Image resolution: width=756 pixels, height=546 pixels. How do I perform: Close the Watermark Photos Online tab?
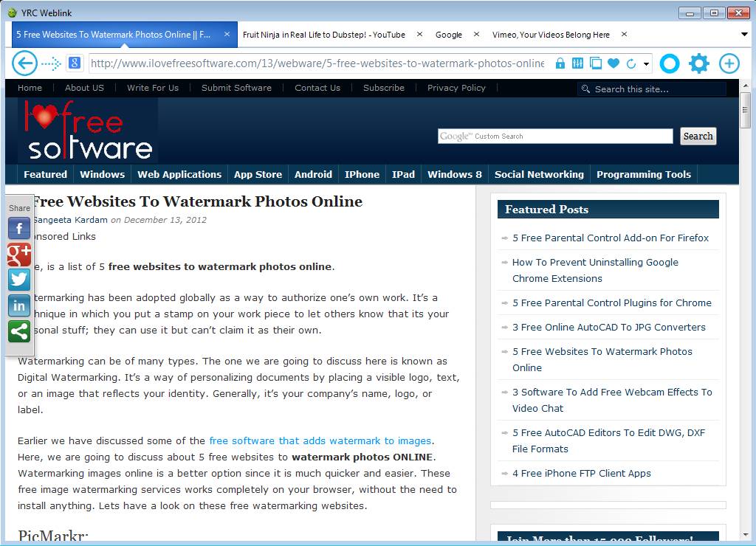(227, 34)
